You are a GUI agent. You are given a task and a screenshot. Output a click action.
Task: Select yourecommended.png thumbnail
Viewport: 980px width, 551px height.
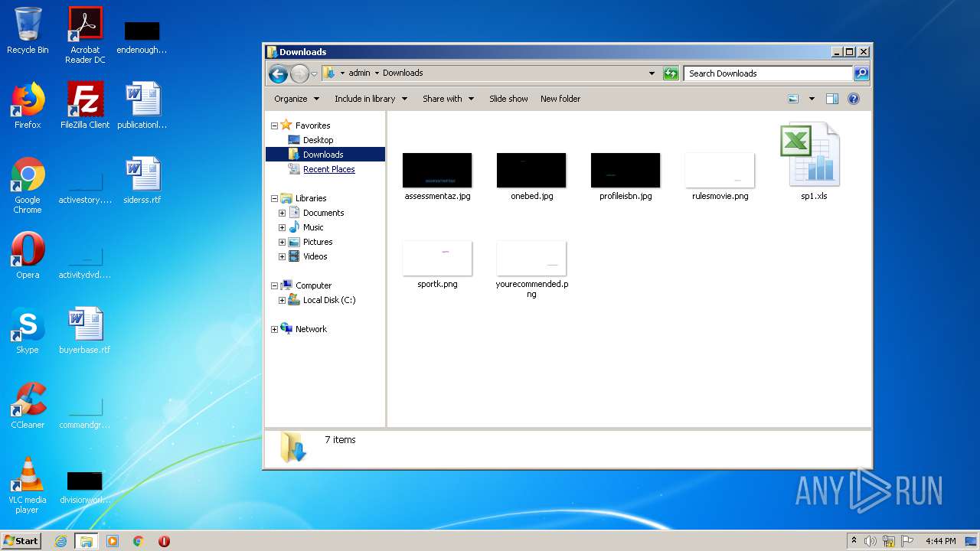(531, 269)
